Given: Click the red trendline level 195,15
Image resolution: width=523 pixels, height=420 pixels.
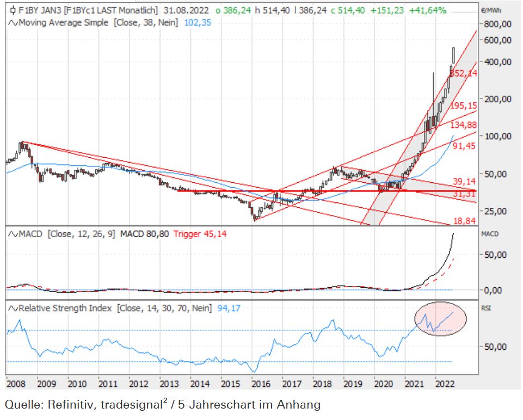Looking at the screenshot, I should [464, 106].
